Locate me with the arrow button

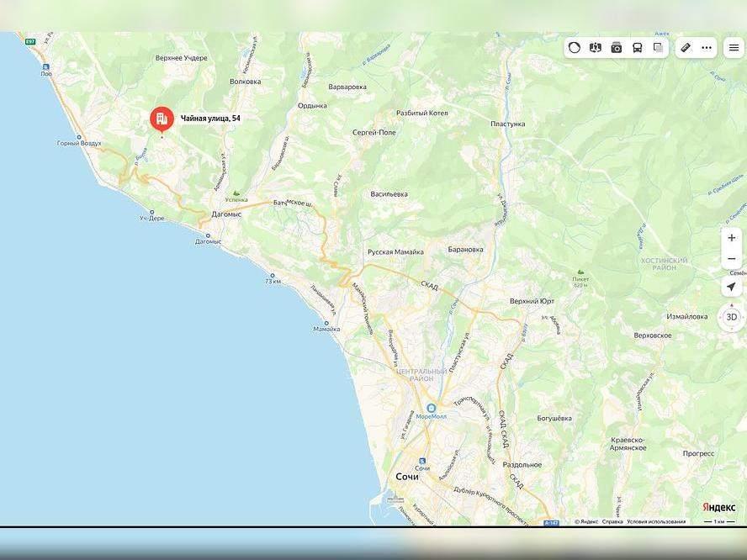[x=731, y=287]
